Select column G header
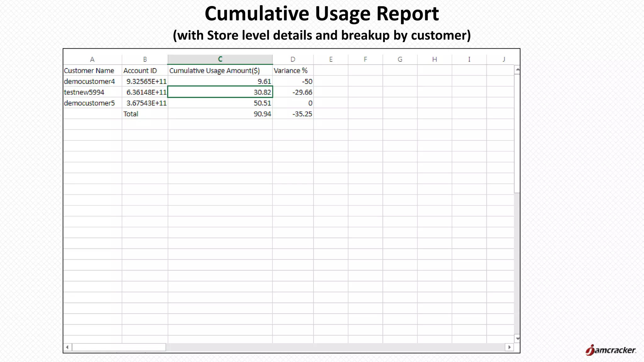The height and width of the screenshot is (362, 644). pos(400,59)
